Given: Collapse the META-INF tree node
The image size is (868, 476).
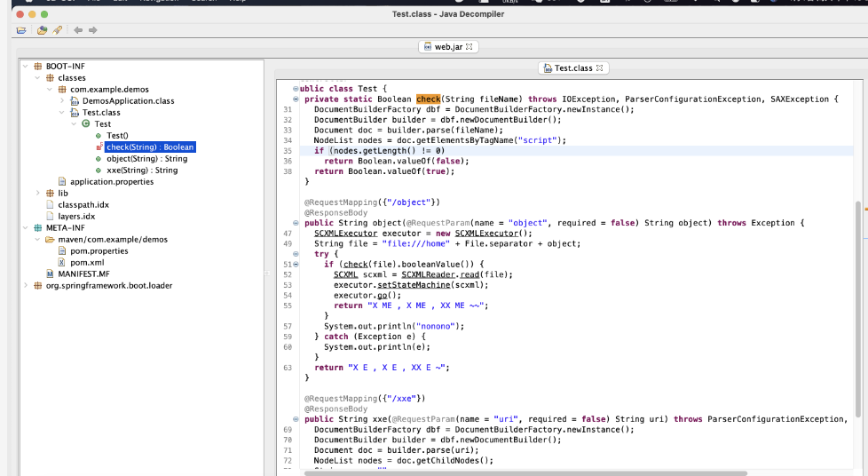Looking at the screenshot, I should click(26, 227).
